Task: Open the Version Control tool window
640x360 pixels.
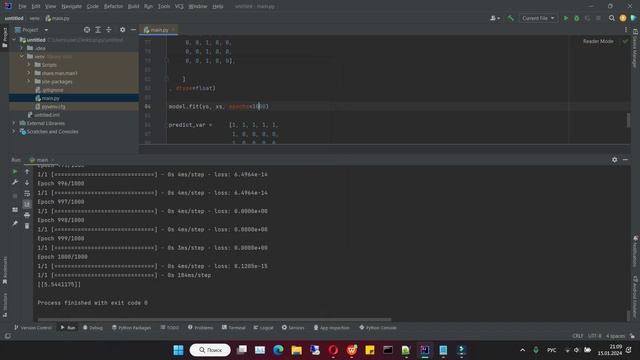Action: pyautogui.click(x=33, y=328)
